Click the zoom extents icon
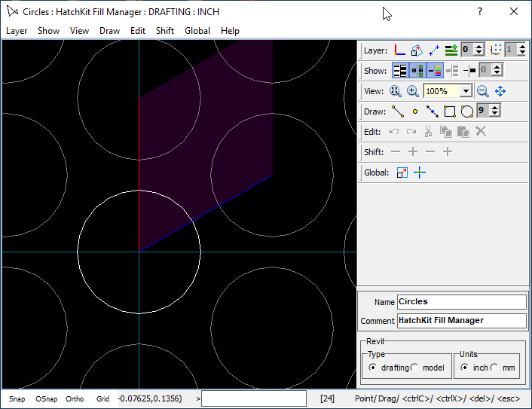Screen dimensions: 532x409 click(396, 91)
